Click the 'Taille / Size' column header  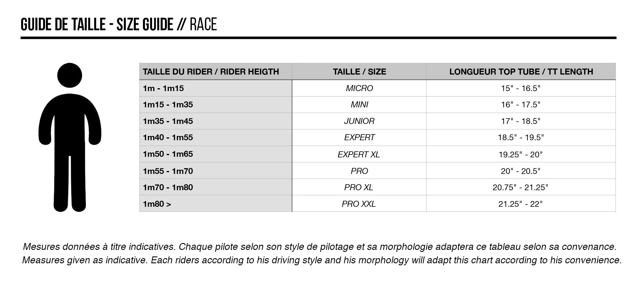tap(359, 72)
